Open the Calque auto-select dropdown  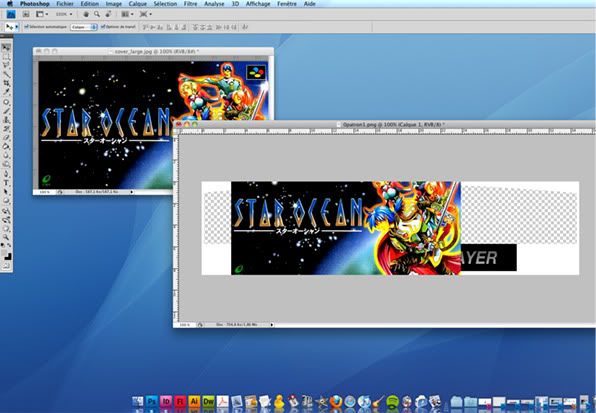84,27
